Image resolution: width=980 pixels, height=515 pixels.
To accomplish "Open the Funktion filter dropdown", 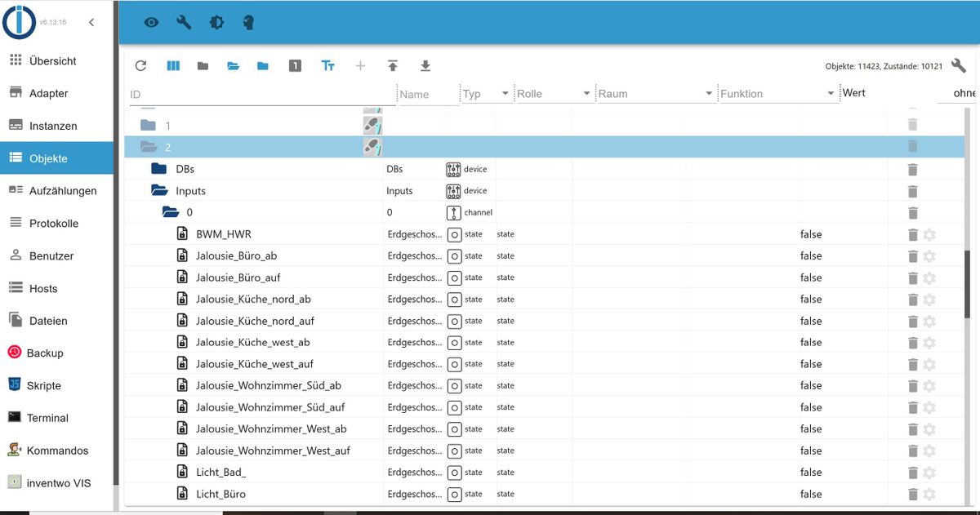I will (778, 94).
